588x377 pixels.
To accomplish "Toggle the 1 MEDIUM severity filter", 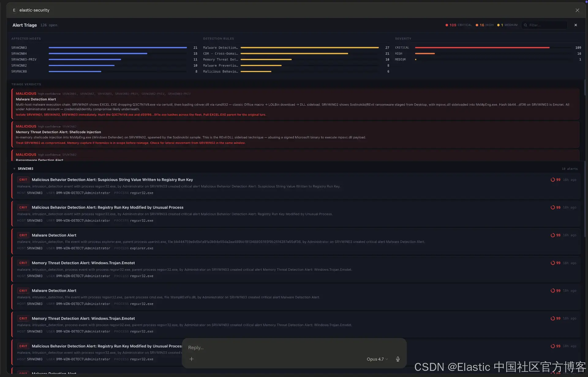I will click(x=509, y=25).
